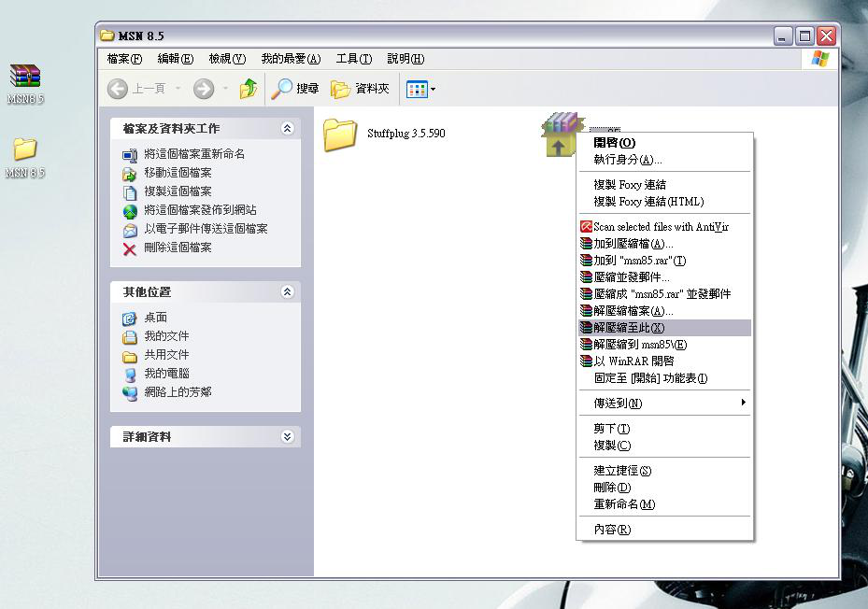Open the 工具(T) menu
Screen dimensions: 868x609
tap(354, 59)
